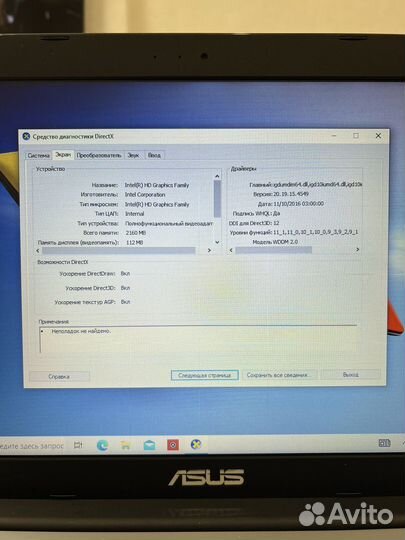405x540 pixels.
Task: Click the Internal DAC type value
Action: click(x=134, y=214)
